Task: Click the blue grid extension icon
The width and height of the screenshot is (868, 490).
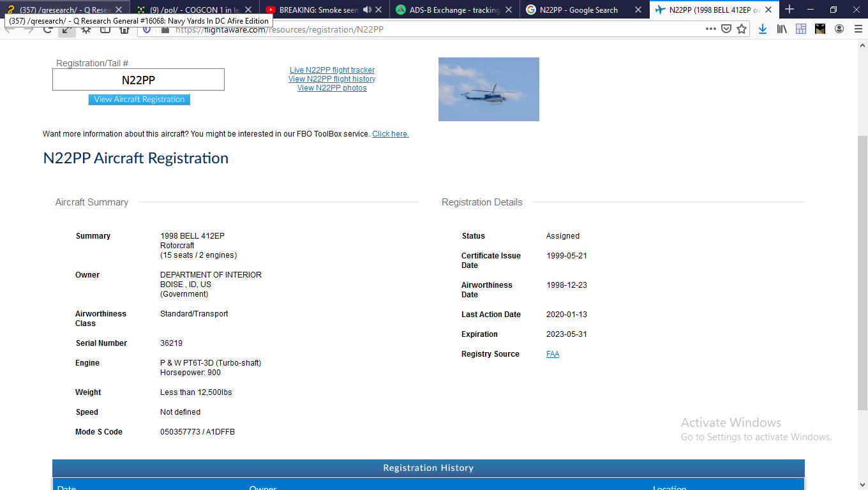Action: [x=801, y=29]
